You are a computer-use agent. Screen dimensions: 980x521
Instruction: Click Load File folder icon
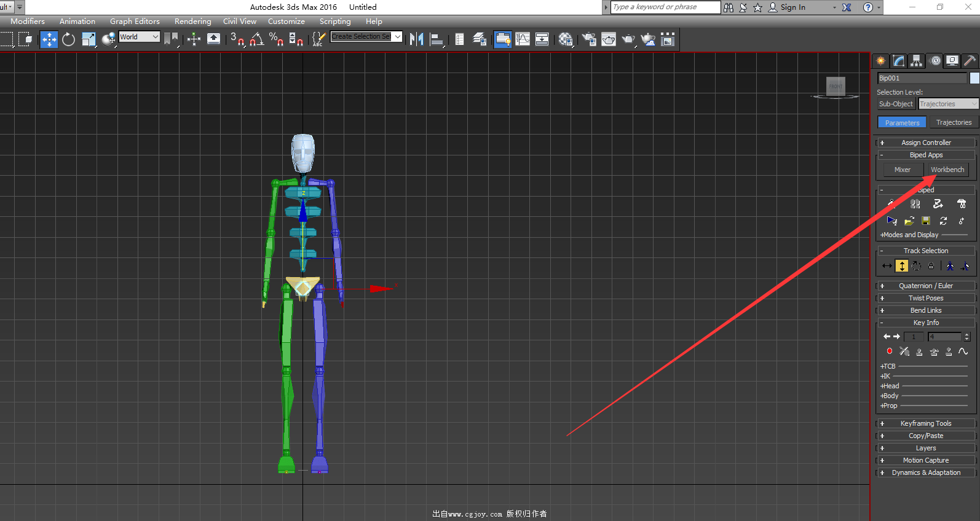pos(909,221)
